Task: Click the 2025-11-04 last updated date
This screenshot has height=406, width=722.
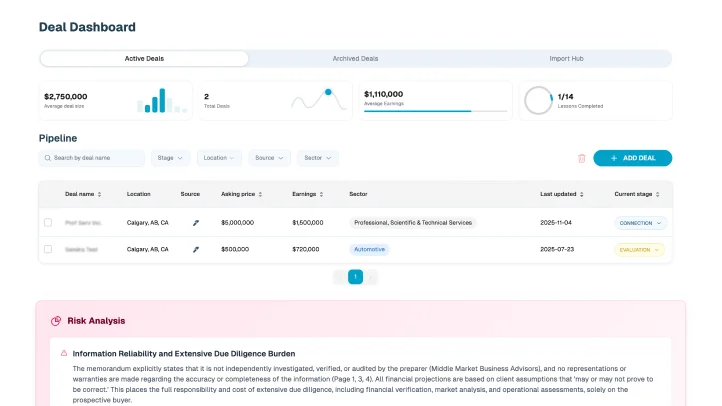Action: click(556, 223)
